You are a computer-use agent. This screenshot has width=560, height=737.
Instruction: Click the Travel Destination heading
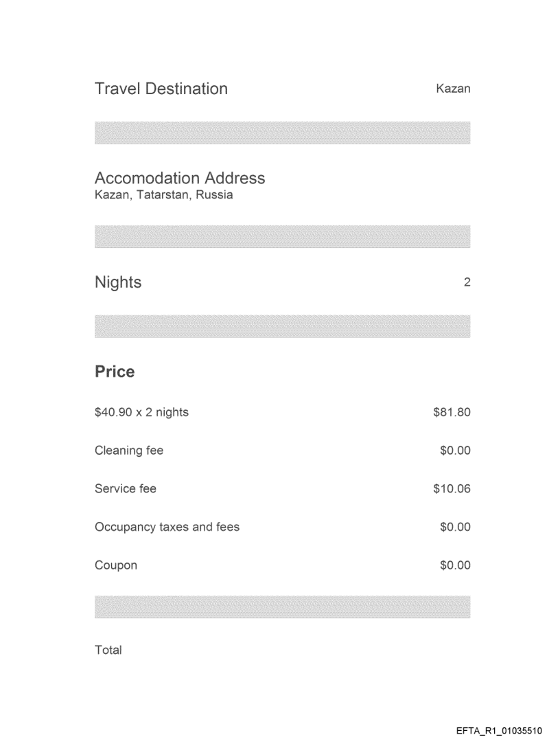161,89
